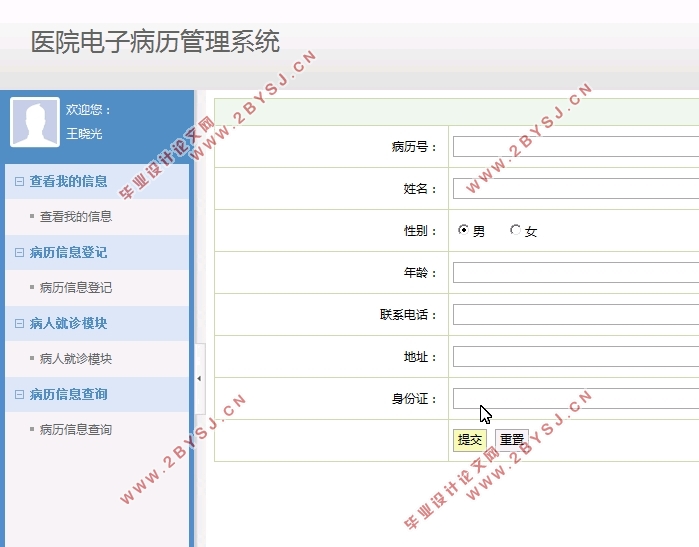Collapse the 病人就诊模块 section header
This screenshot has width=699, height=547.
(x=97, y=323)
